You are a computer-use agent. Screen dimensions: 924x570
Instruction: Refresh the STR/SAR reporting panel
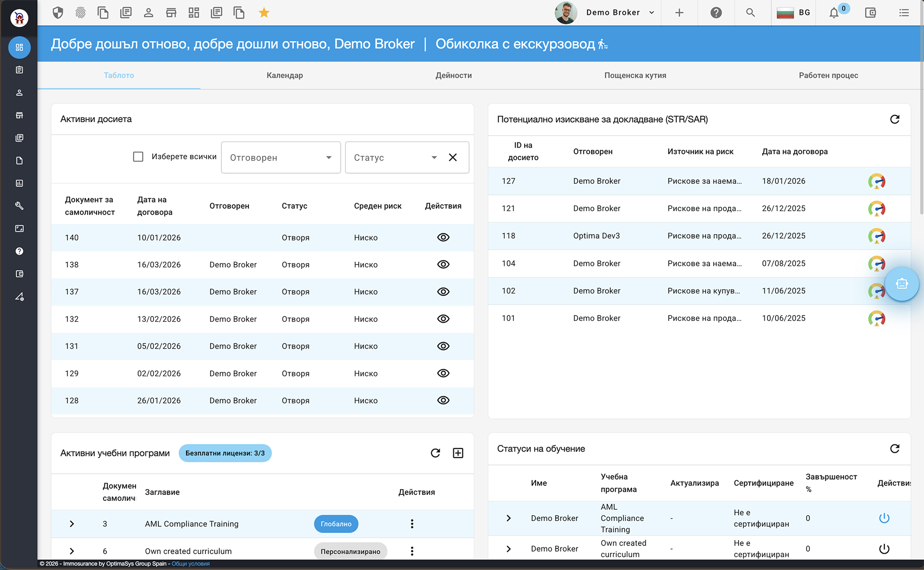(895, 119)
